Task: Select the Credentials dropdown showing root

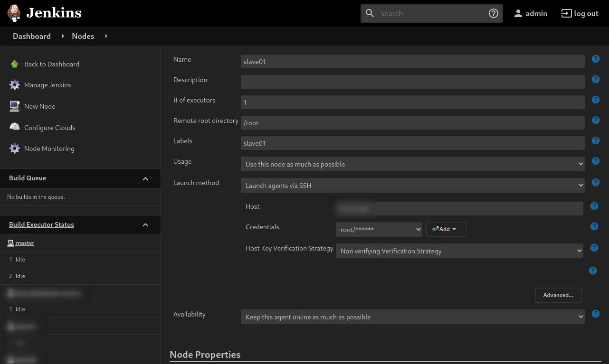Action: pos(379,230)
